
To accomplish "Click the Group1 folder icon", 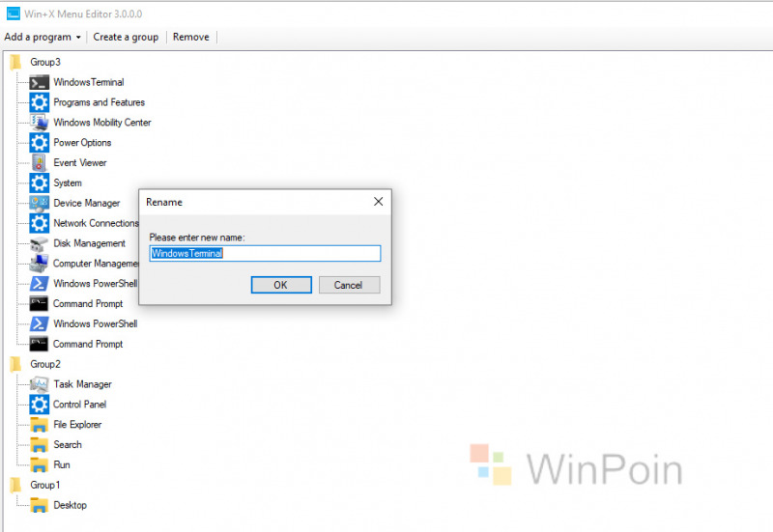I will click(15, 486).
